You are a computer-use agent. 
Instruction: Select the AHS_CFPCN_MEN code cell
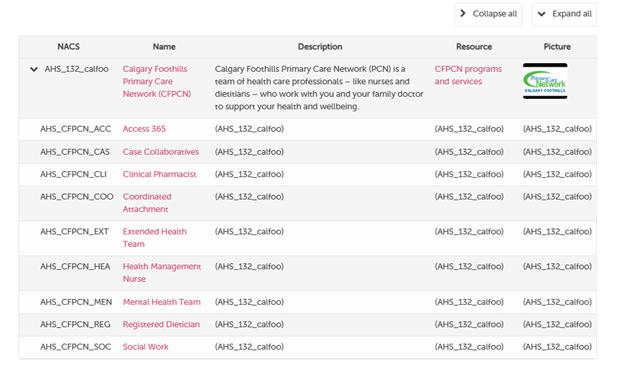76,302
